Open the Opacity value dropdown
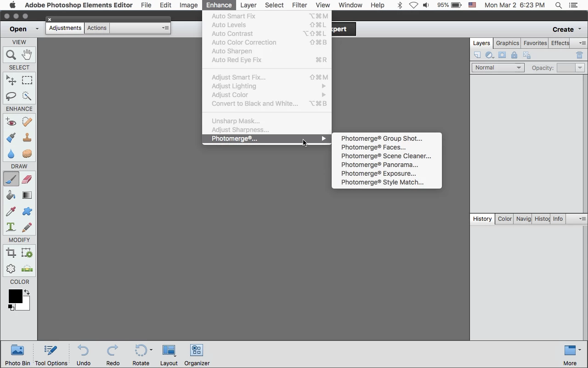Image resolution: width=588 pixels, height=368 pixels. (x=580, y=68)
